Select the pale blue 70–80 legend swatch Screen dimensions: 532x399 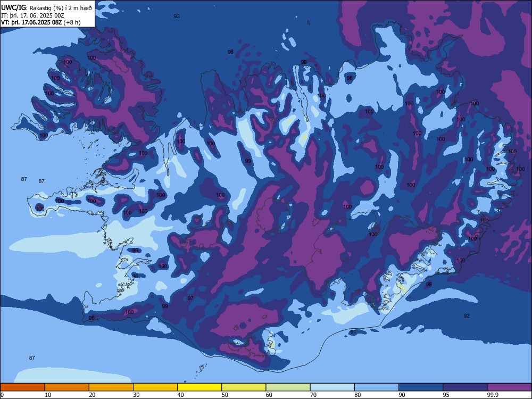point(332,387)
